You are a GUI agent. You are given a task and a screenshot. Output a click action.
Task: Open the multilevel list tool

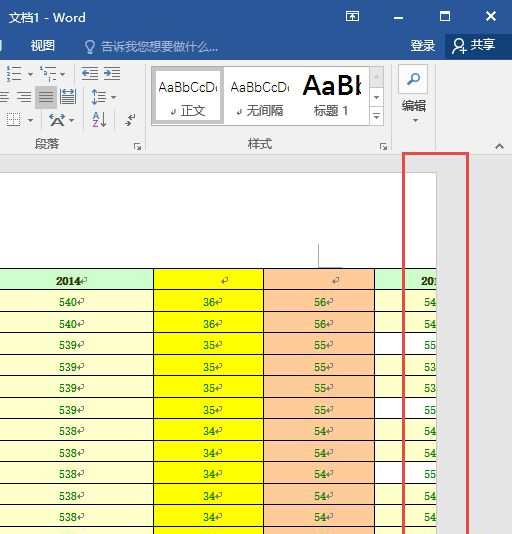coord(48,73)
